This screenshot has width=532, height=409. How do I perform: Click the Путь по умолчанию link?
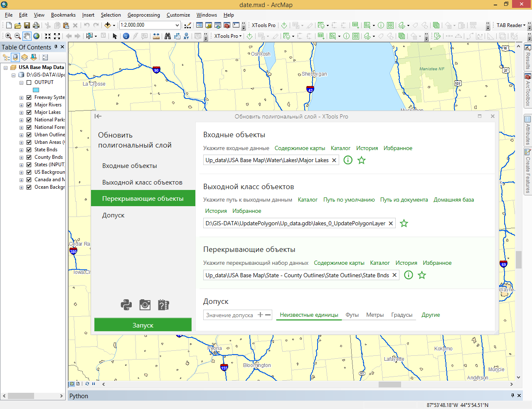[x=349, y=200]
